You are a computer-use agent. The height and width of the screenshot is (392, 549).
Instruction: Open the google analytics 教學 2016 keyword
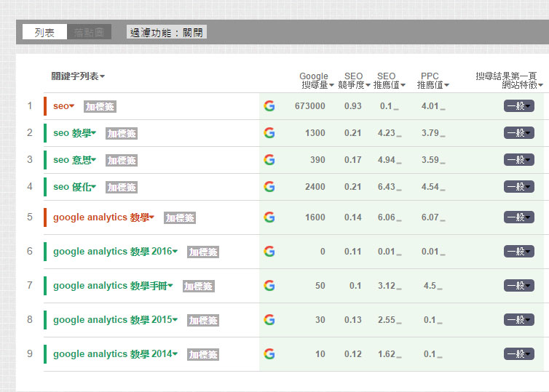coord(115,252)
